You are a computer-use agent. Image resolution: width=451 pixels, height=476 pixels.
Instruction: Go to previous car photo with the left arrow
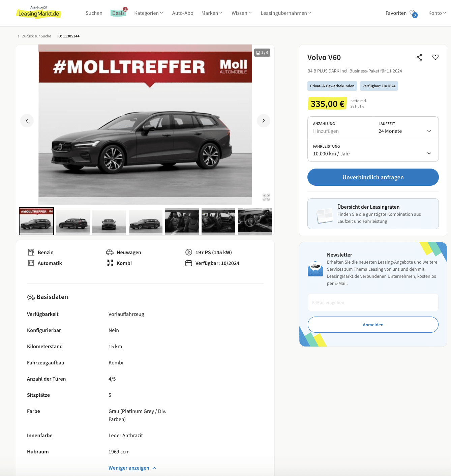pos(27,121)
